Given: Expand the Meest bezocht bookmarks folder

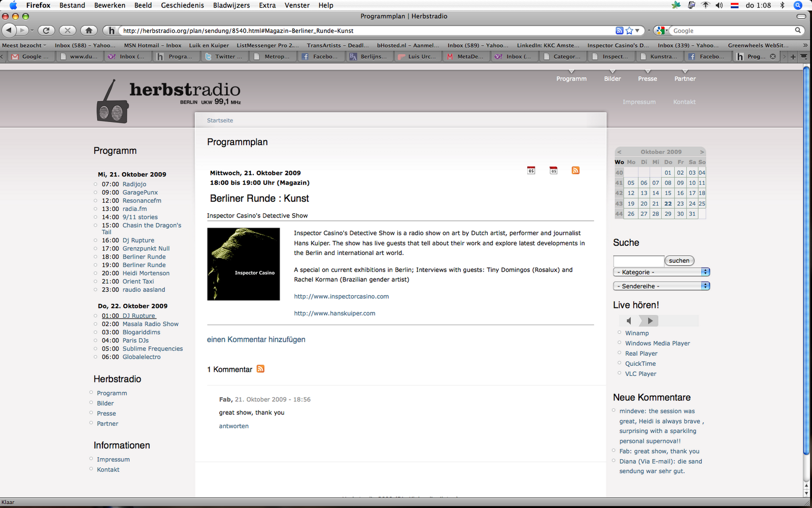Looking at the screenshot, I should coord(24,45).
